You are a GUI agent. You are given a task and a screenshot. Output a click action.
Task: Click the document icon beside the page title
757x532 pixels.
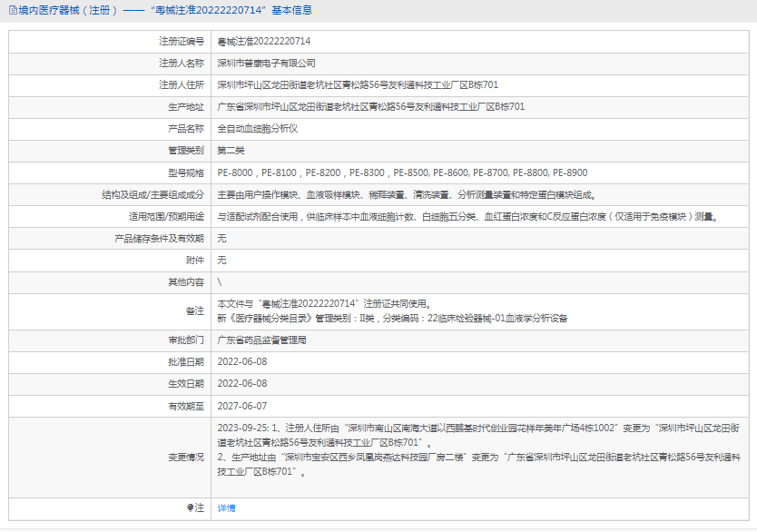pyautogui.click(x=13, y=10)
